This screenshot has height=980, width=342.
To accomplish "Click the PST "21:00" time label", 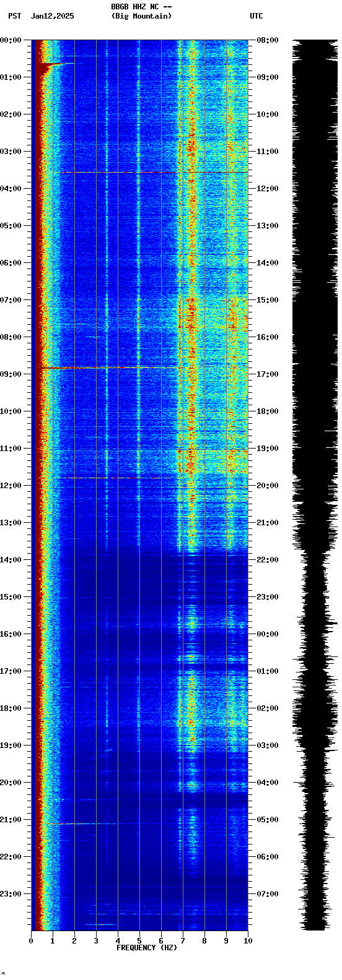I will [11, 820].
